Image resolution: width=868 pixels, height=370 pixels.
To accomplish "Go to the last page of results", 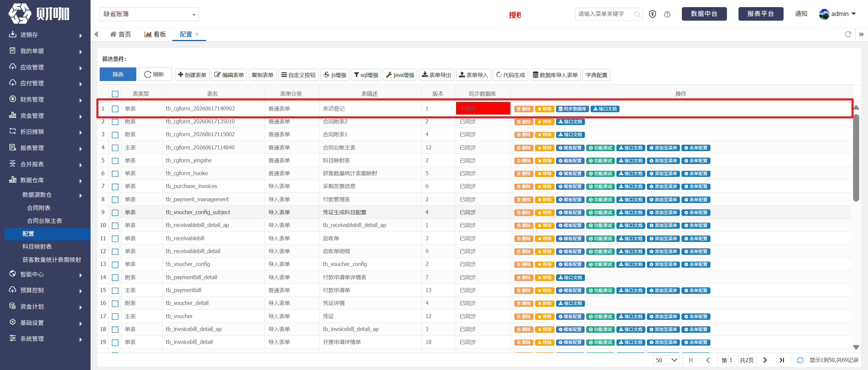I will pos(782,360).
